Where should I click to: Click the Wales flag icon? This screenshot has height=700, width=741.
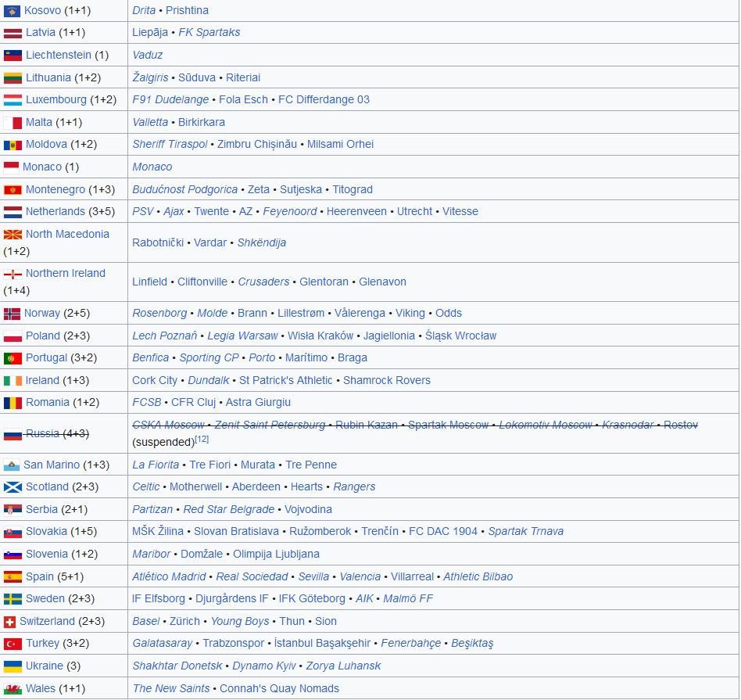click(13, 689)
